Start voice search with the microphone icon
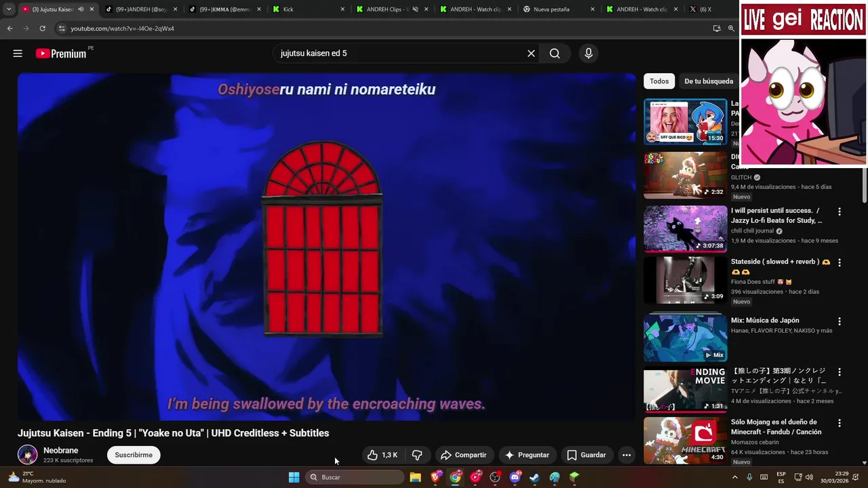Viewport: 868px width, 488px height. pos(589,54)
